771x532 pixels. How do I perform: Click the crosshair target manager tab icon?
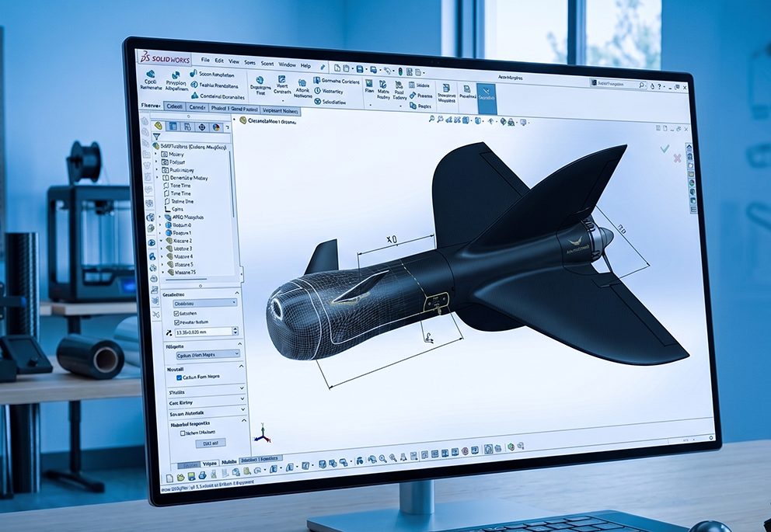point(201,127)
